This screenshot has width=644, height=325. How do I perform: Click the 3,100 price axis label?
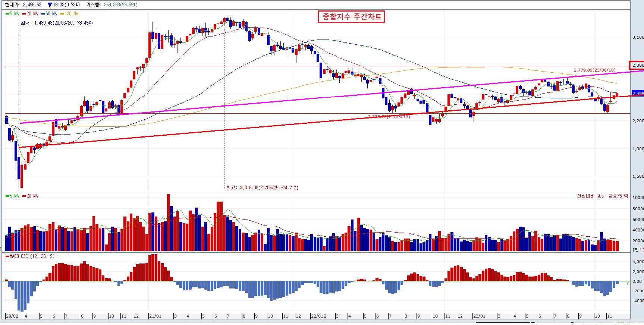pyautogui.click(x=638, y=37)
